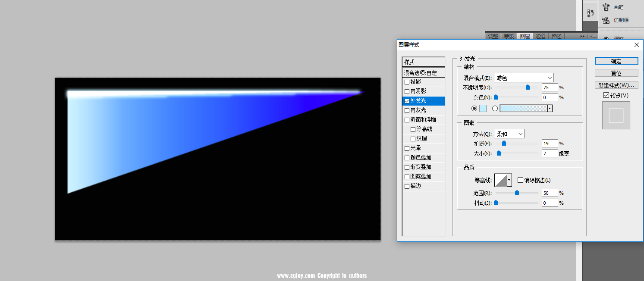The image size is (644, 281).
Task: Open the contour picker dropdown arrow
Action: coord(509,180)
